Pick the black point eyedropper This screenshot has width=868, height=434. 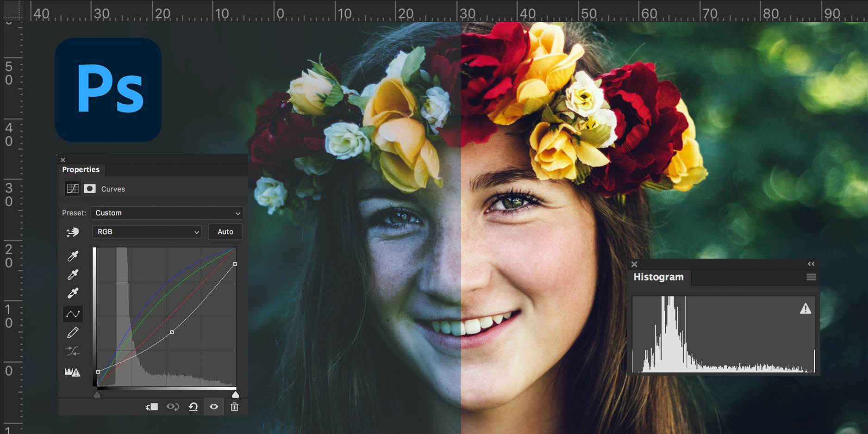73,256
